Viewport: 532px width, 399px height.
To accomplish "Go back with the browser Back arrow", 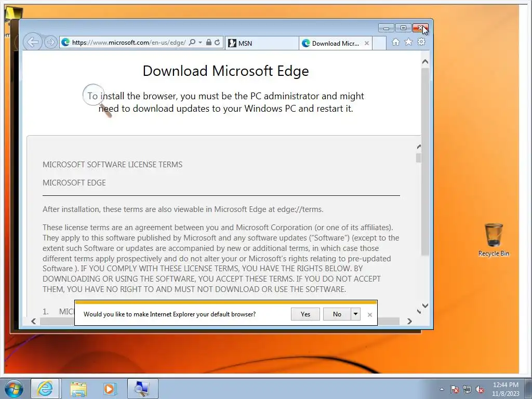I will click(33, 43).
